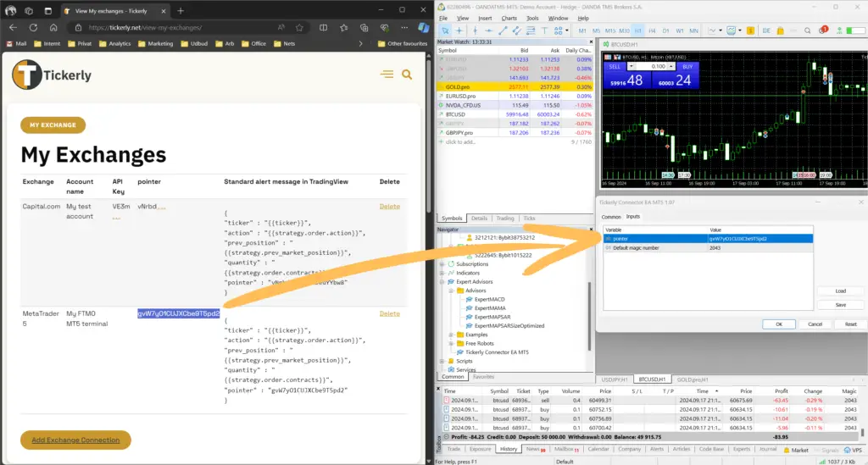Viewport: 868px width, 465px height.
Task: Switch chart to M30 timeframe
Action: pyautogui.click(x=624, y=30)
